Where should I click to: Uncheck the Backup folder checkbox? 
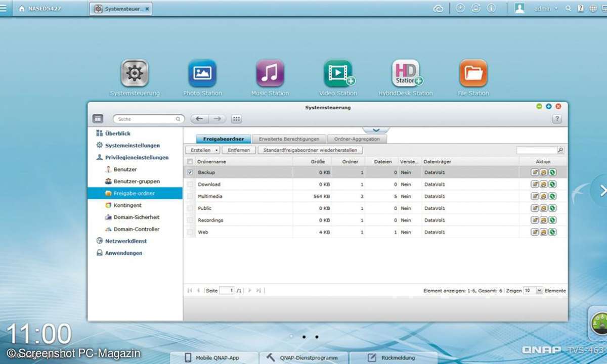[x=190, y=172]
